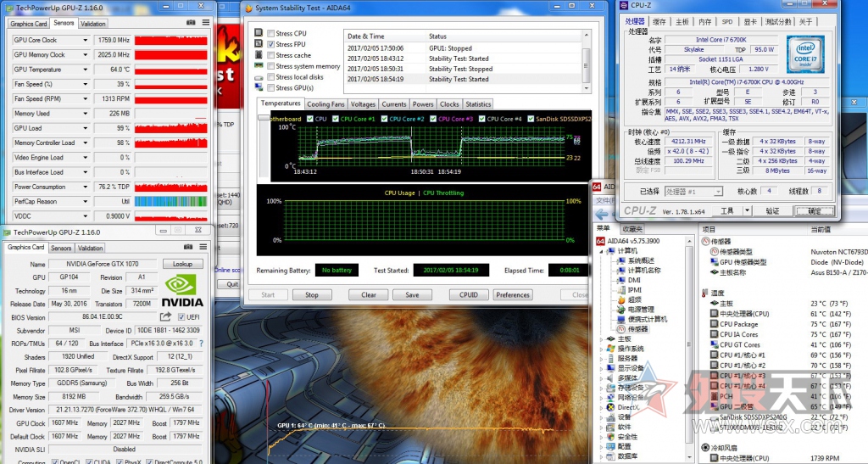868x464 pixels.
Task: Switch to CPU-Z SPD tab
Action: tap(726, 21)
